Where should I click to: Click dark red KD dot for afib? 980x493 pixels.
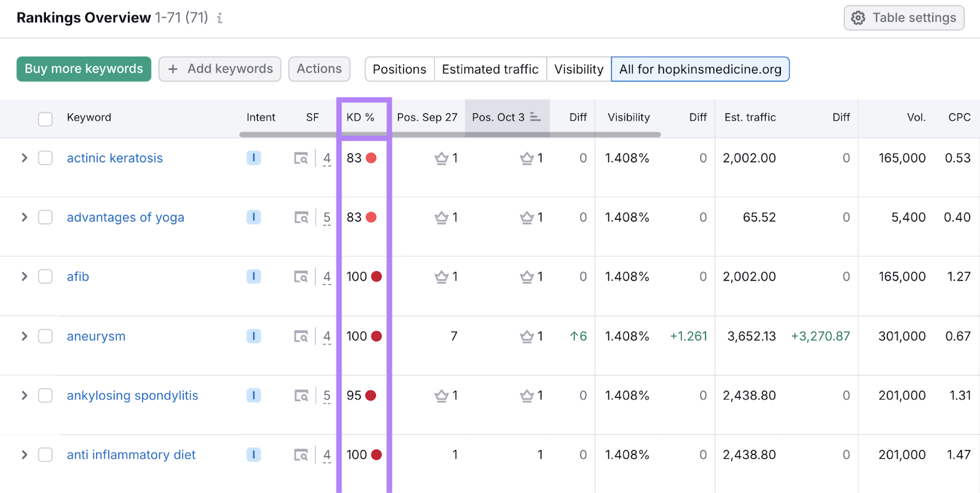point(377,277)
